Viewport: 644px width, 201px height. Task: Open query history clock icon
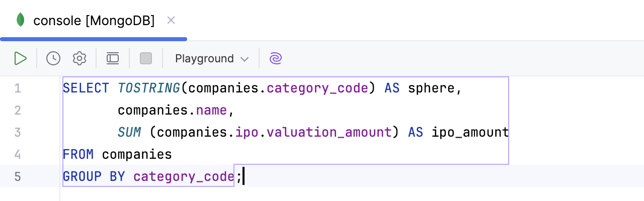point(53,58)
